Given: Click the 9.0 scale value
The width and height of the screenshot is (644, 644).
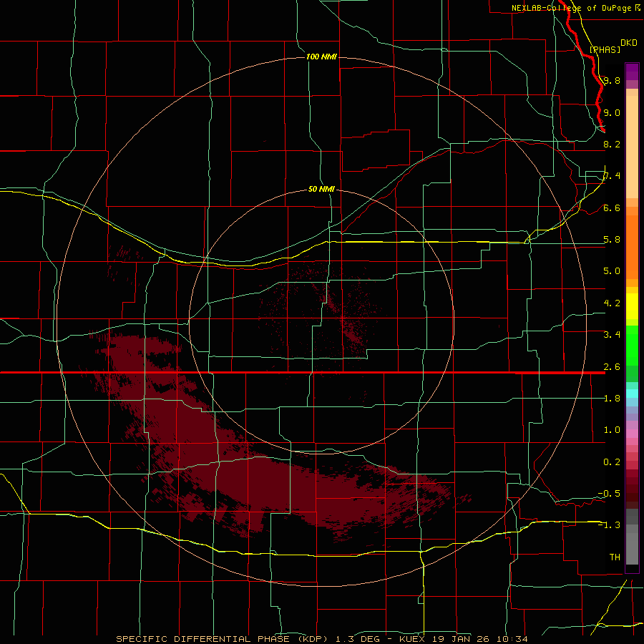Looking at the screenshot, I should [x=612, y=112].
